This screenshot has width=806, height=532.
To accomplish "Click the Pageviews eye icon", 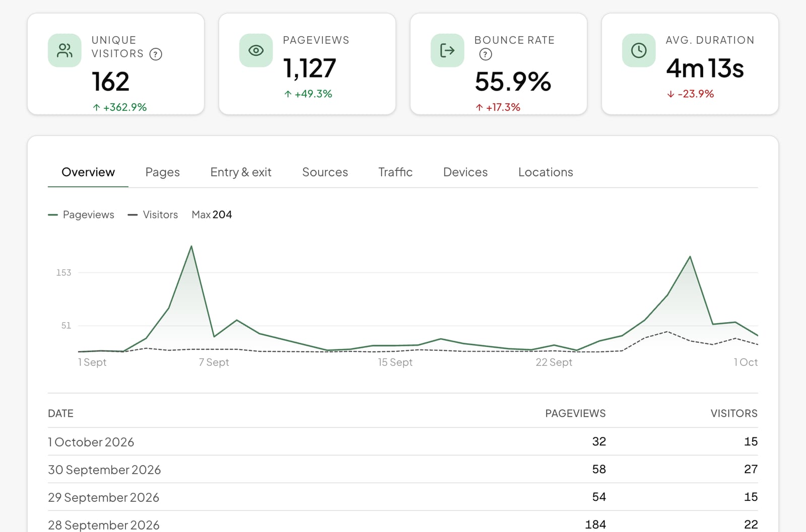I will pos(256,50).
